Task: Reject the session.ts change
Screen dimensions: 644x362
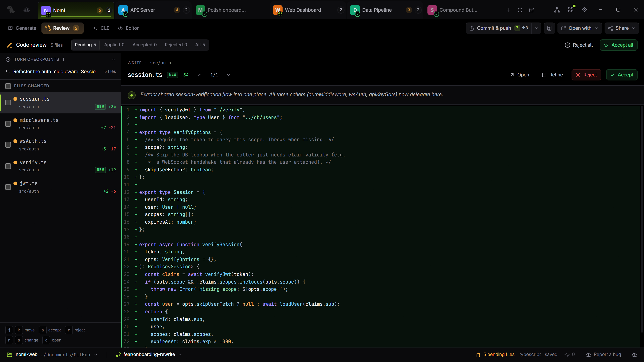Action: tap(586, 75)
